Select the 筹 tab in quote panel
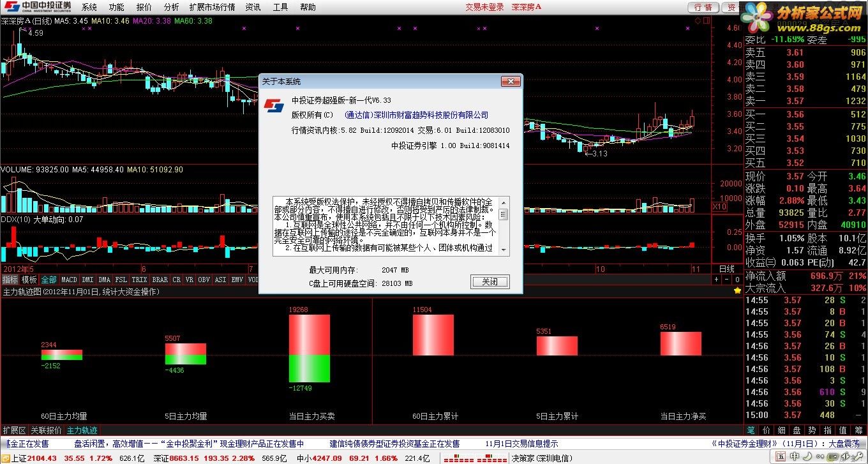This screenshot has width=868, height=464. point(858,430)
